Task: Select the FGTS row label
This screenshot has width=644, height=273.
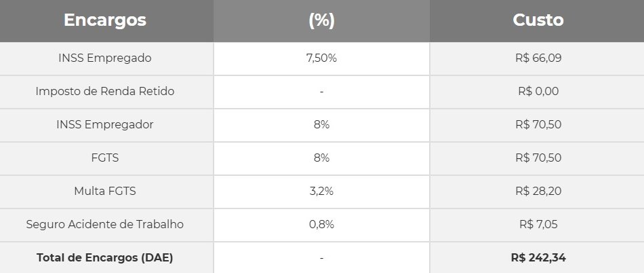Action: (105, 158)
